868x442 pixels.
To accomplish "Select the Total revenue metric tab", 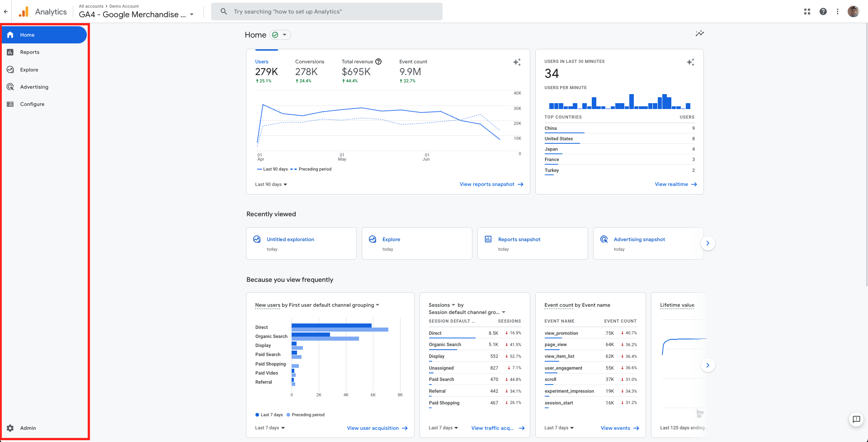I will pos(361,71).
